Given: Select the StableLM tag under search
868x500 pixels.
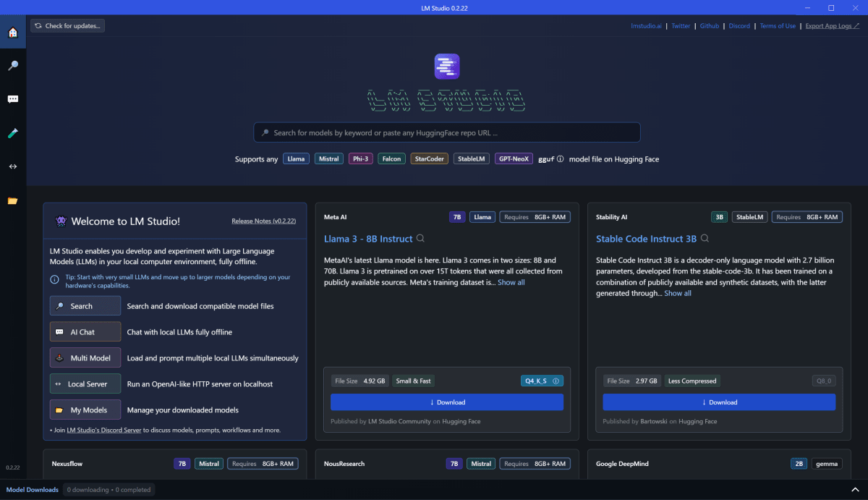Looking at the screenshot, I should pos(472,159).
